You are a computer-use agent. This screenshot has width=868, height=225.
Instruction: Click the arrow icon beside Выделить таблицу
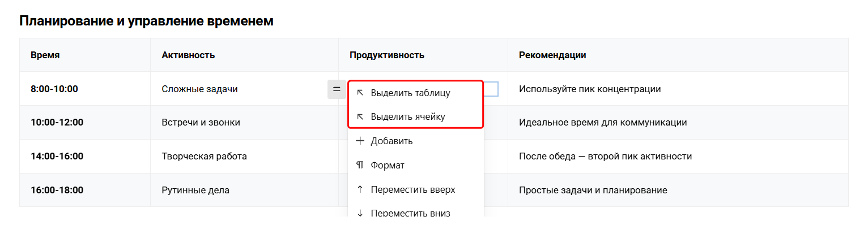[360, 93]
